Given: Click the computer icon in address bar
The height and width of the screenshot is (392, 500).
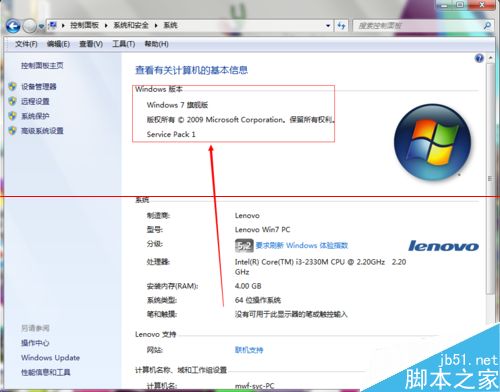Looking at the screenshot, I should click(52, 25).
